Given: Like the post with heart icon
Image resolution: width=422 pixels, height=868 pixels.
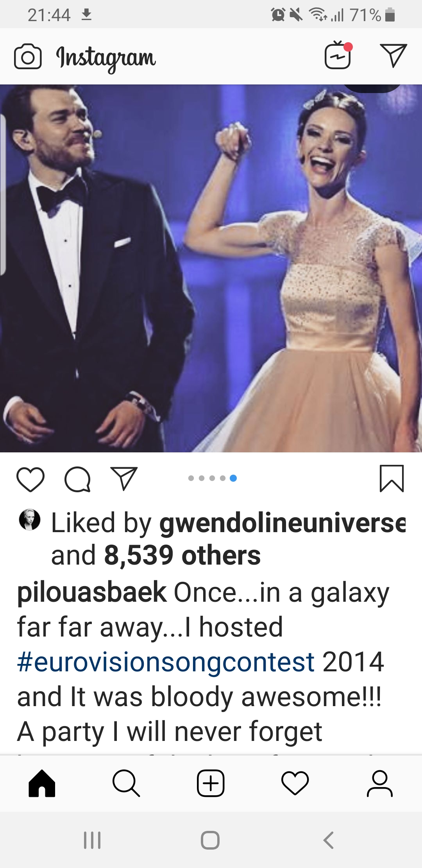Looking at the screenshot, I should pos(30,479).
